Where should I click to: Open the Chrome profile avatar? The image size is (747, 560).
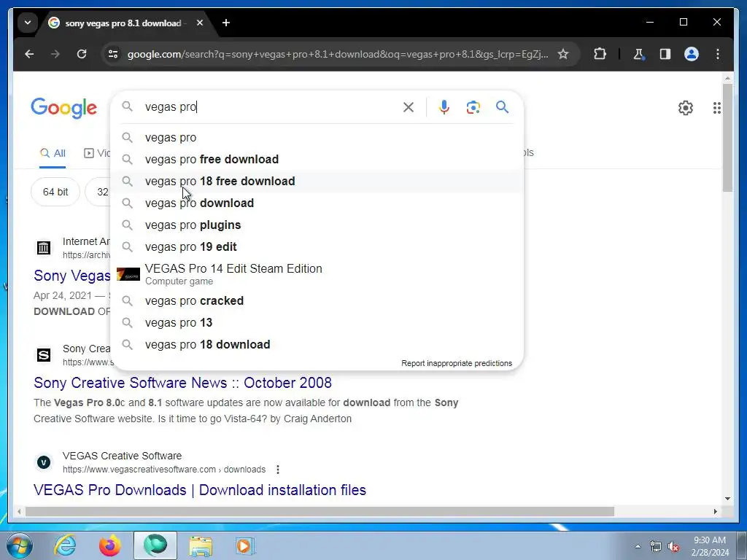tap(692, 54)
